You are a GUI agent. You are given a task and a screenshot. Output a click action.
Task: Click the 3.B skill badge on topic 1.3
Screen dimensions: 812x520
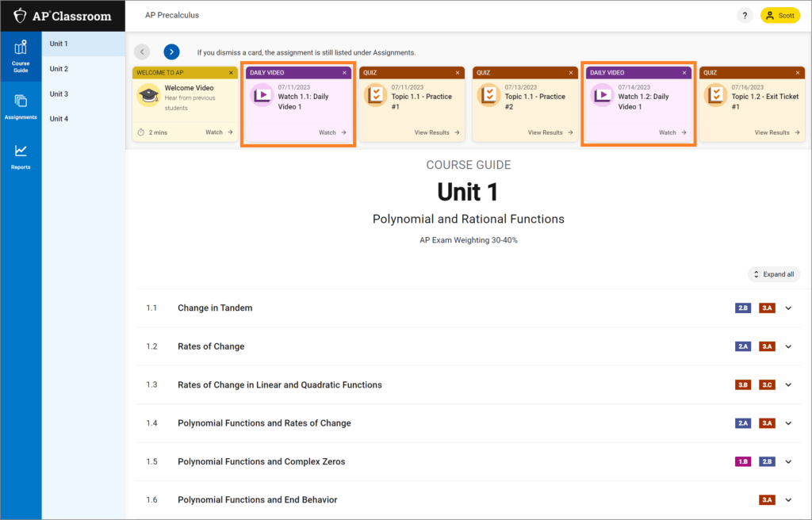tap(743, 384)
